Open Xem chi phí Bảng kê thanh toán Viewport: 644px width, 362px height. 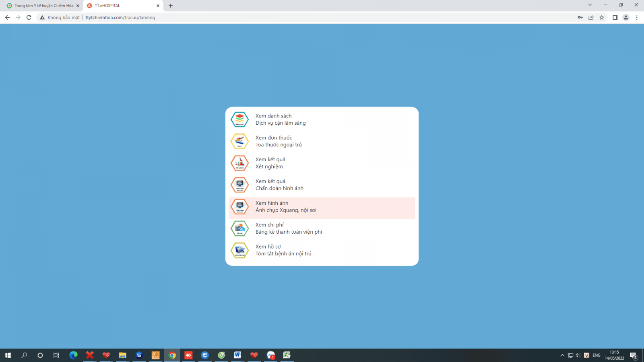(289, 228)
